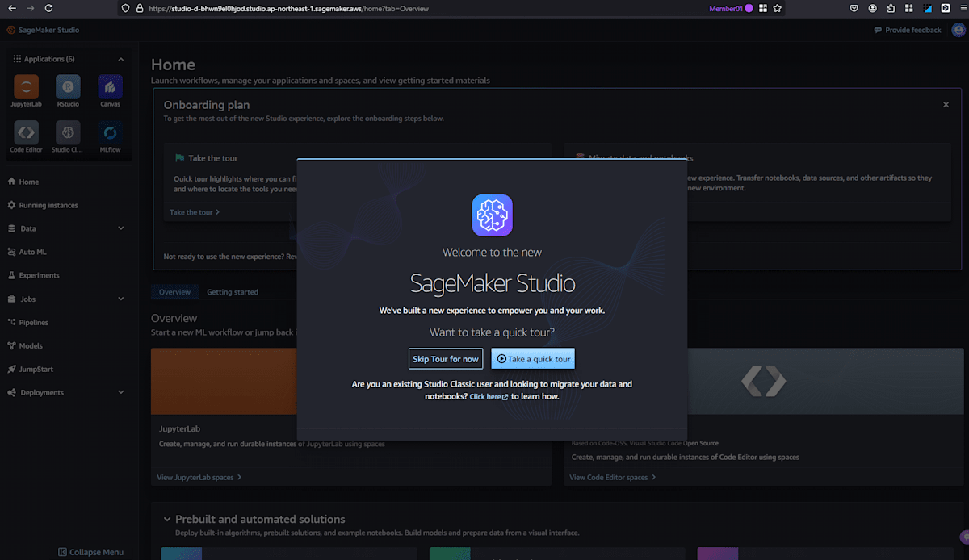Screen dimensions: 969x560
Task: Click Take a quick tour button
Action: click(533, 359)
